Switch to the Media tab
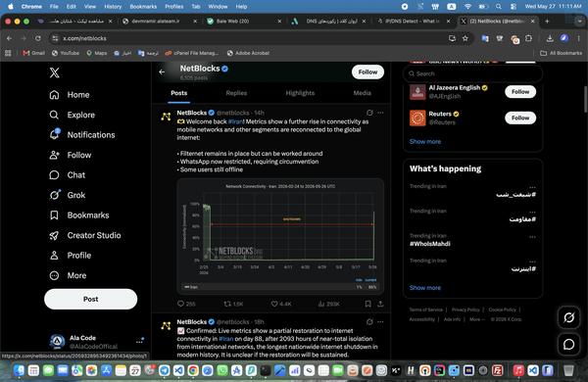Screen dimensions: 588x382 pyautogui.click(x=362, y=93)
